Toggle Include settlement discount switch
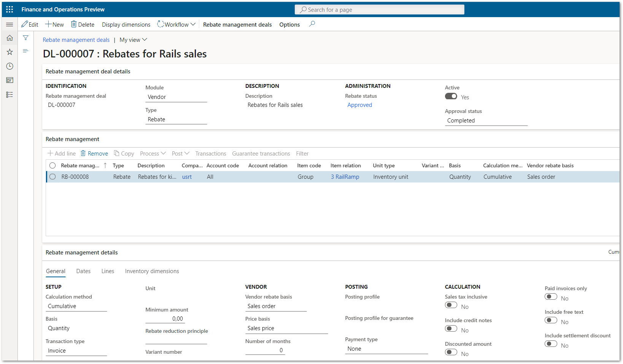Viewport: 623px width, 364px height. click(x=551, y=344)
